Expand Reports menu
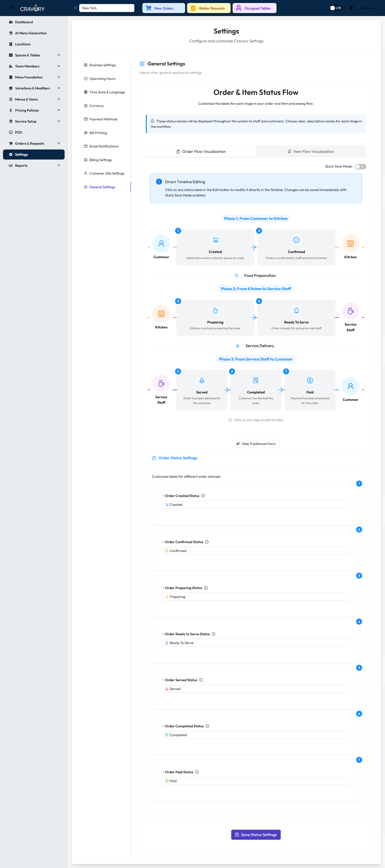Viewport: 385px width, 868px height. [x=34, y=166]
